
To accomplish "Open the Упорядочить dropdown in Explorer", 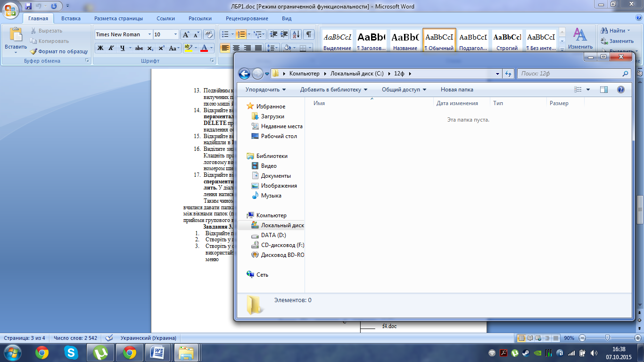I will point(265,90).
